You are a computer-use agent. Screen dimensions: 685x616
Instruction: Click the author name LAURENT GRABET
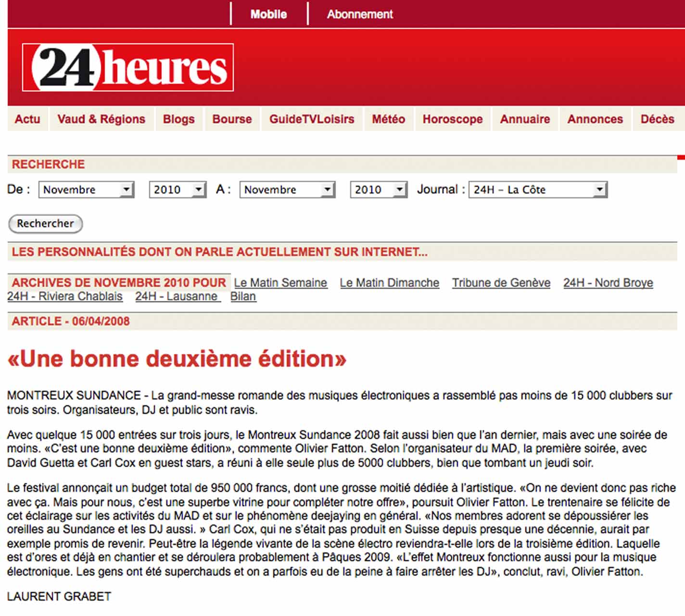59,597
